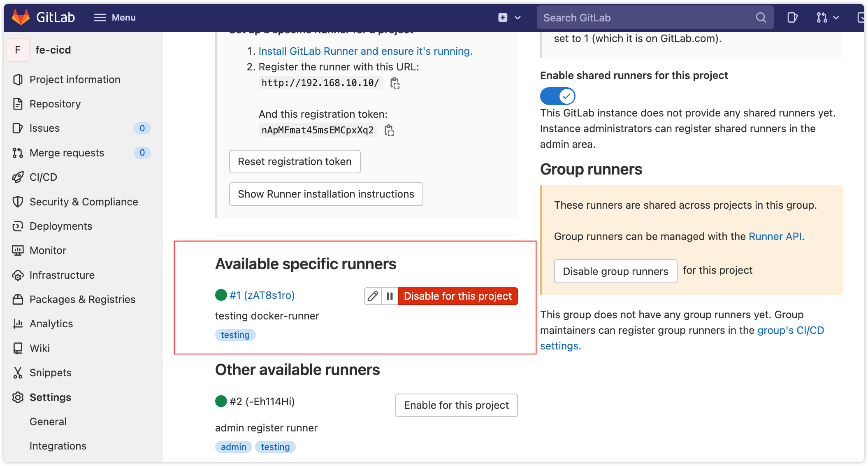Click the Deployments sidebar icon

[18, 226]
